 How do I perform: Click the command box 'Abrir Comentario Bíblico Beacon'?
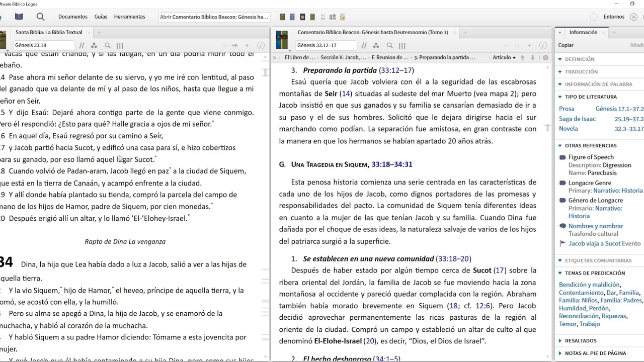point(214,17)
